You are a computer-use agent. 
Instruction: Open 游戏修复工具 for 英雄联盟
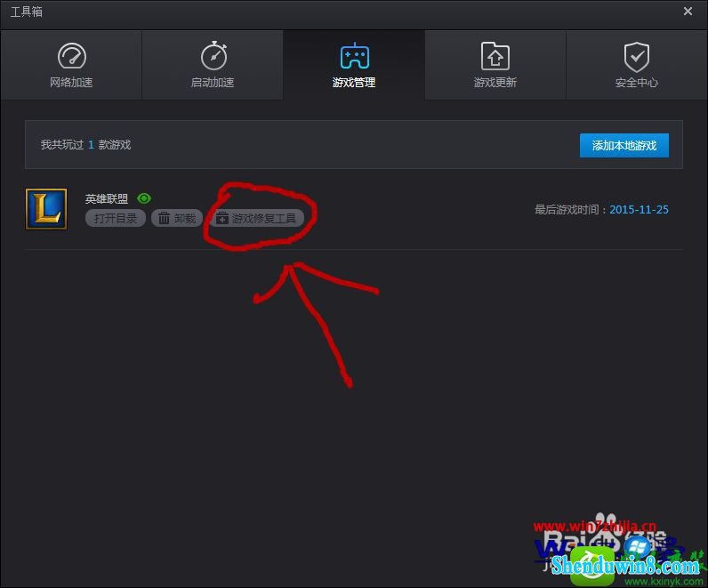[256, 219]
